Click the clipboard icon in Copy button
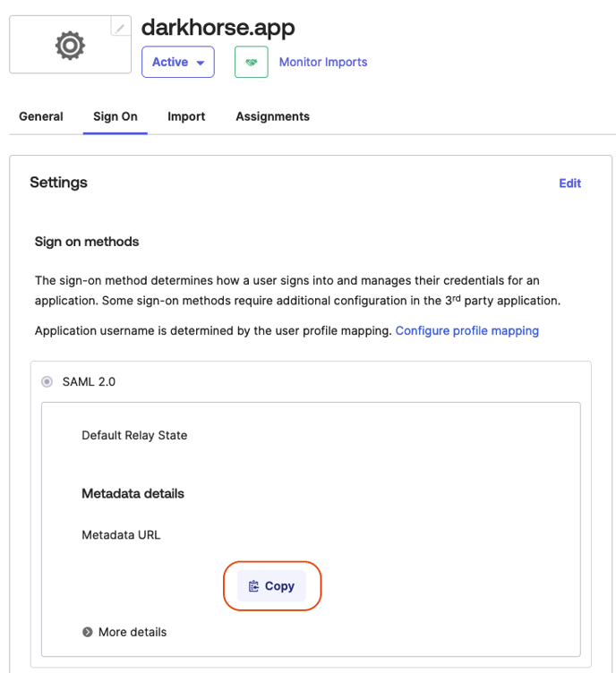616x673 pixels. tap(254, 586)
